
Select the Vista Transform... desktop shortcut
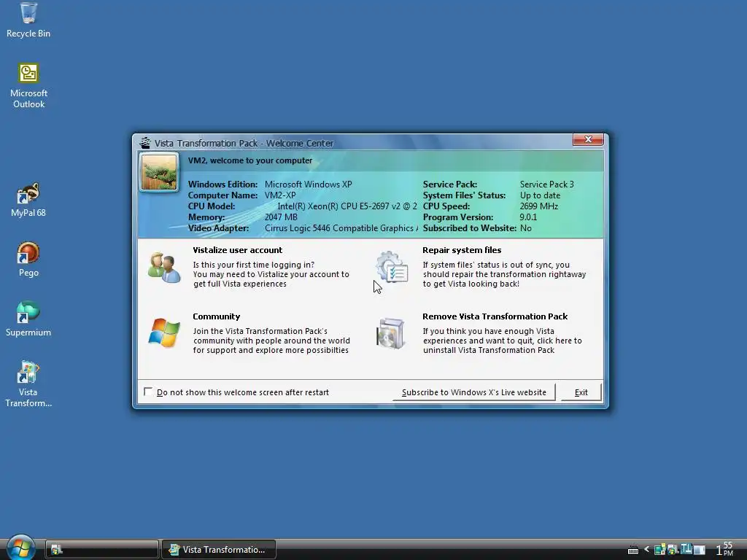tap(28, 384)
